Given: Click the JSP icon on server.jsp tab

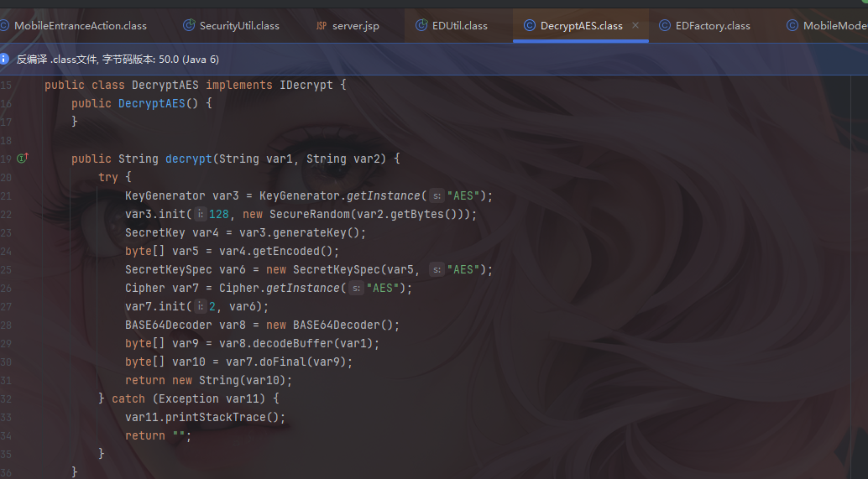Looking at the screenshot, I should click(321, 25).
